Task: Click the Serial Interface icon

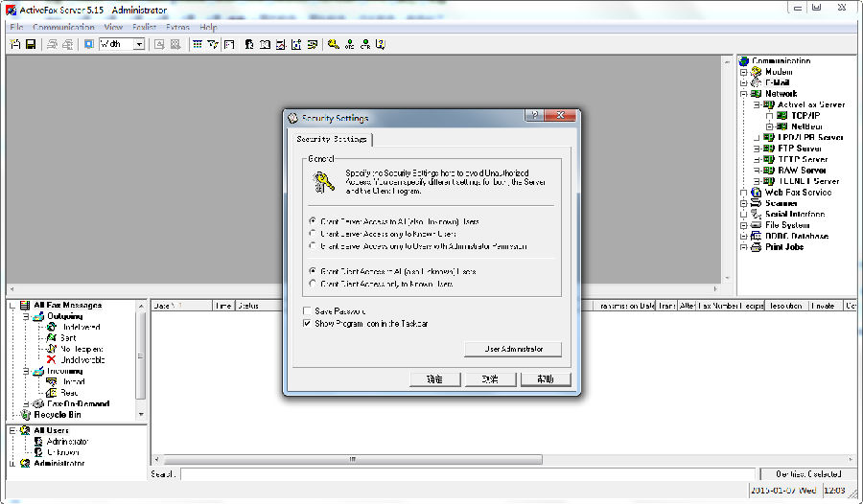Action: 757,214
